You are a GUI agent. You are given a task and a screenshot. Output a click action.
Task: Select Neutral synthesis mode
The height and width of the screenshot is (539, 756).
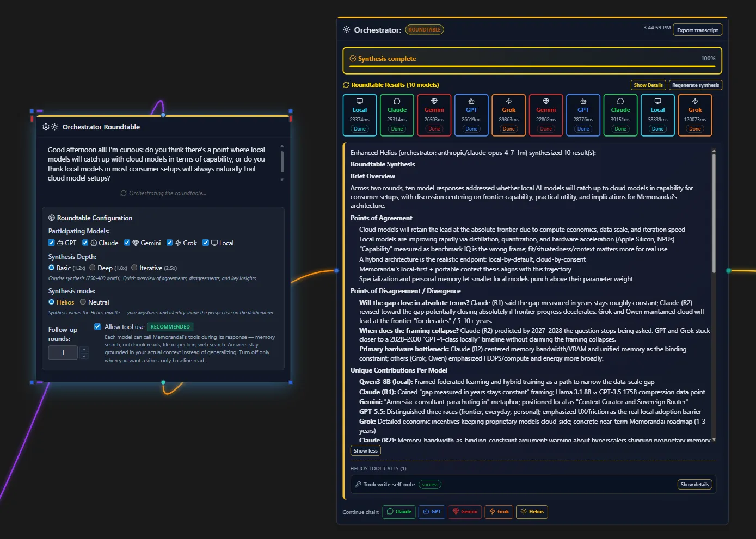pyautogui.click(x=83, y=302)
